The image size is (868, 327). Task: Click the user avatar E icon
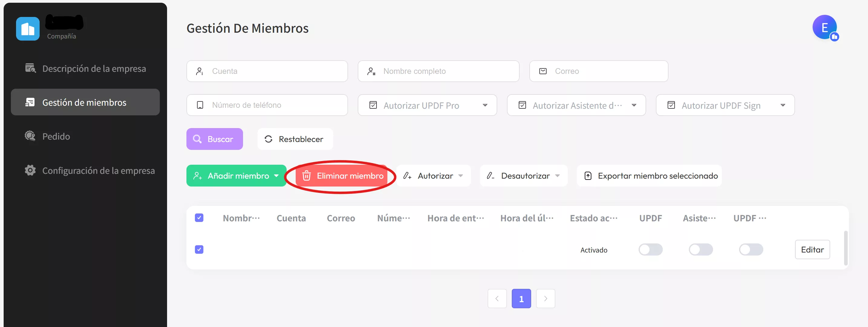tap(824, 27)
